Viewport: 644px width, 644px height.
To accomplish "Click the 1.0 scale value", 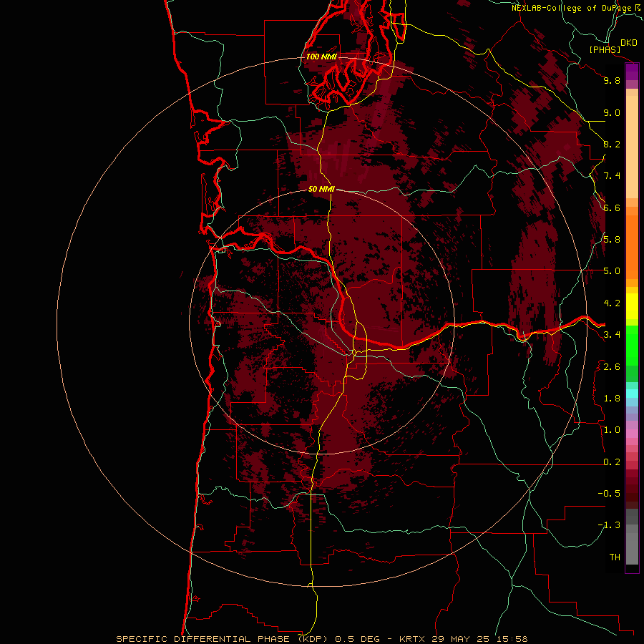I will [x=612, y=430].
